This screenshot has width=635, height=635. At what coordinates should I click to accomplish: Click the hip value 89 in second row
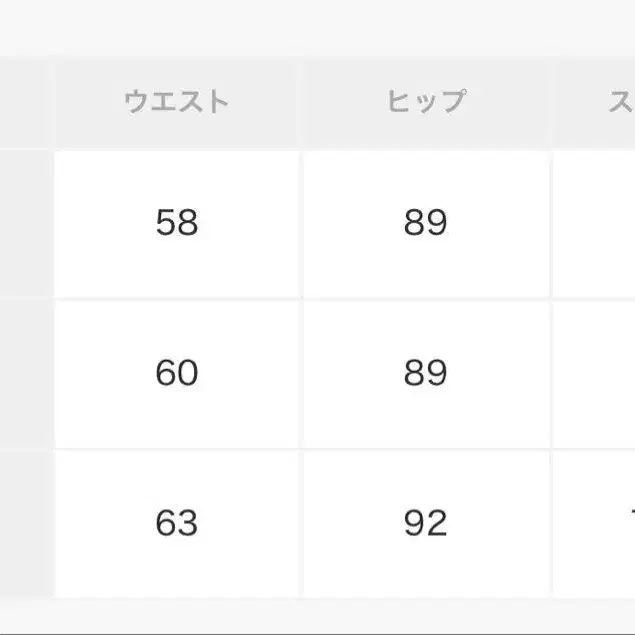425,373
